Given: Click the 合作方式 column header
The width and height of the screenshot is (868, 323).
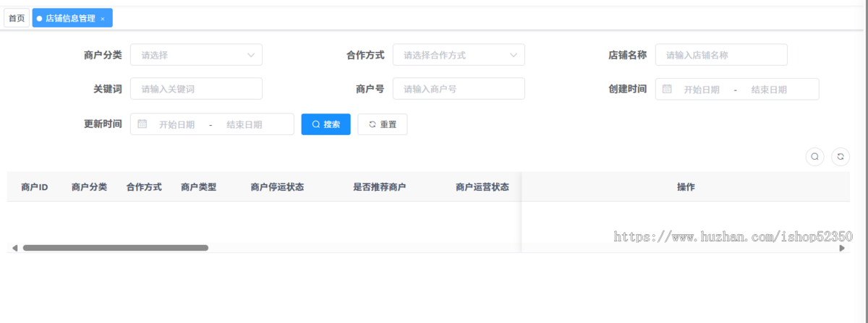Looking at the screenshot, I should click(x=144, y=187).
